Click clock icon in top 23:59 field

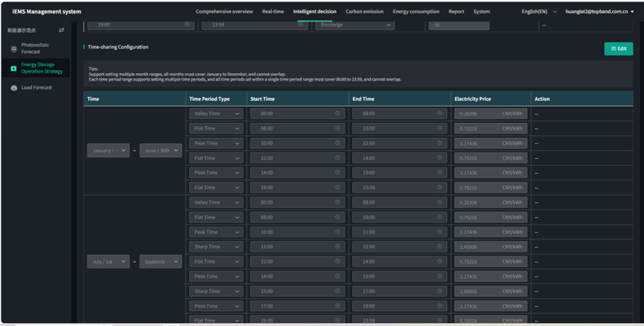tap(301, 25)
